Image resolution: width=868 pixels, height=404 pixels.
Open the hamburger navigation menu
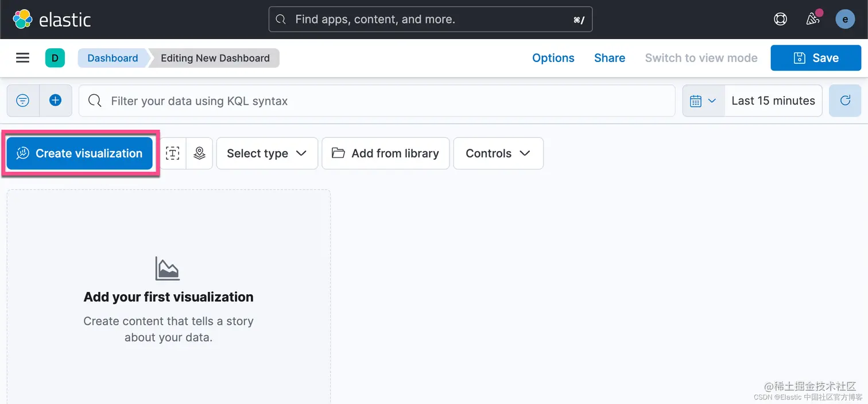click(22, 58)
